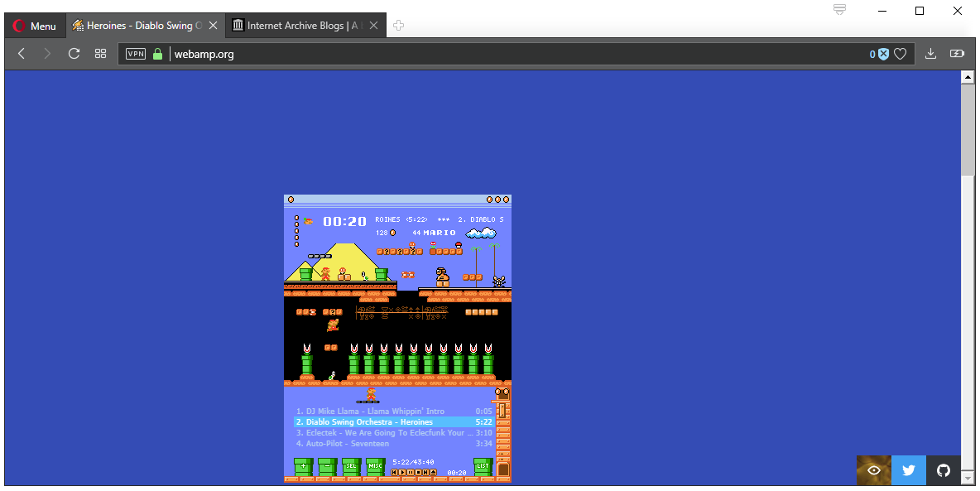Go forward to the next page
The image size is (980, 491).
click(x=47, y=54)
